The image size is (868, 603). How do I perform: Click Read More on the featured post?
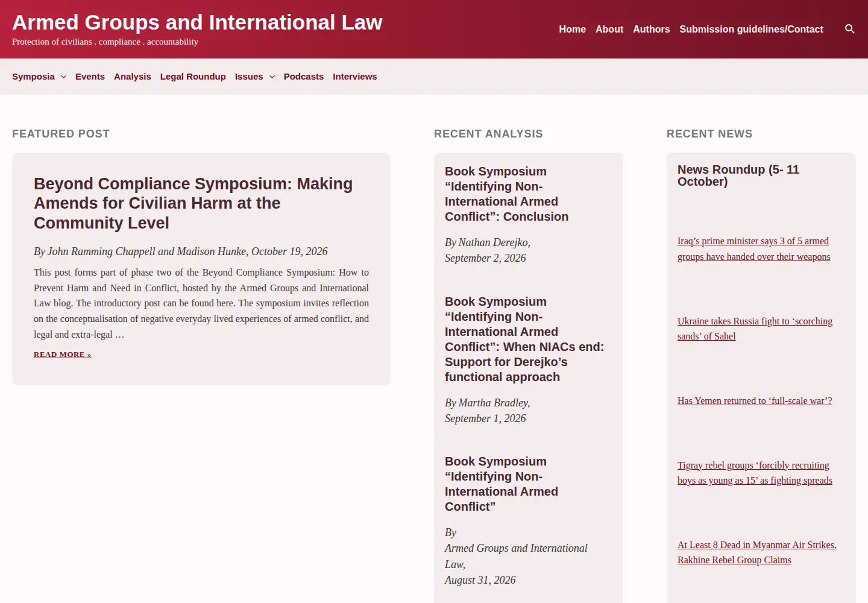pyautogui.click(x=63, y=355)
